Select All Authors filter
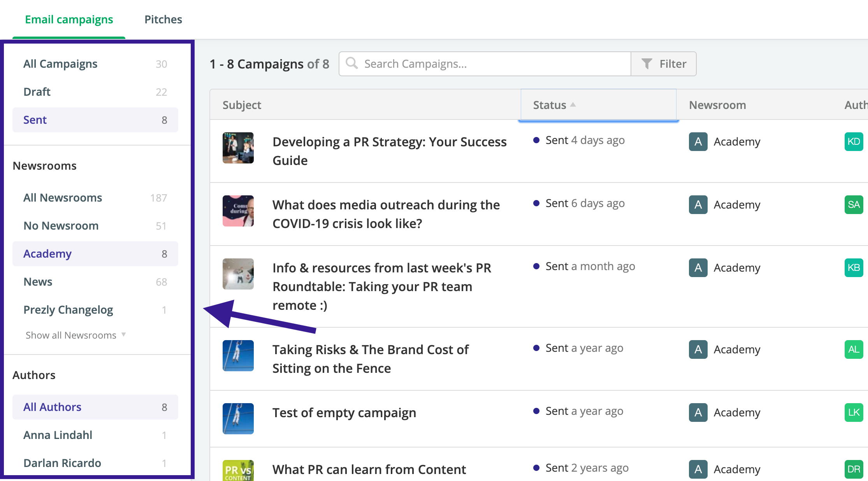The width and height of the screenshot is (868, 481). pyautogui.click(x=95, y=407)
